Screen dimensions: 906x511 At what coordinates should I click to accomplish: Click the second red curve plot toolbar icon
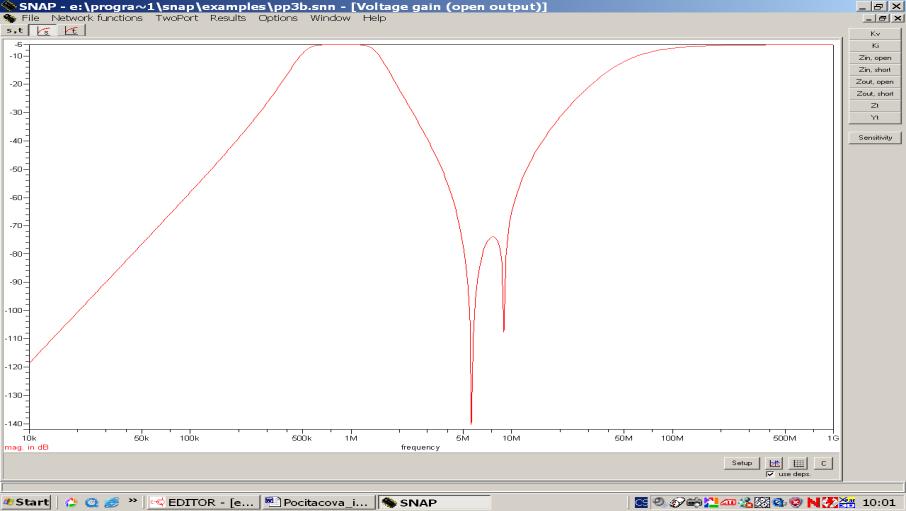[71, 30]
